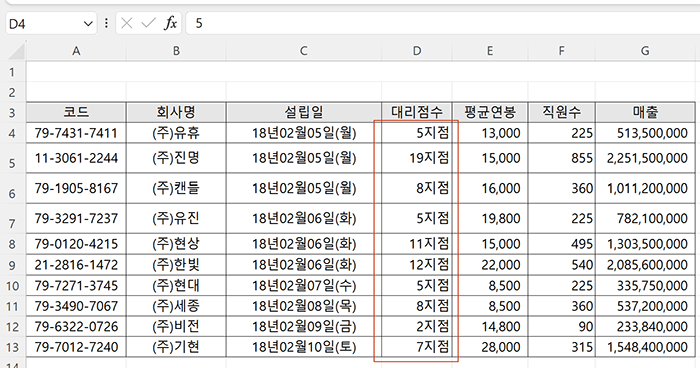Click the 매출 header cell
700x368 pixels.
(645, 112)
